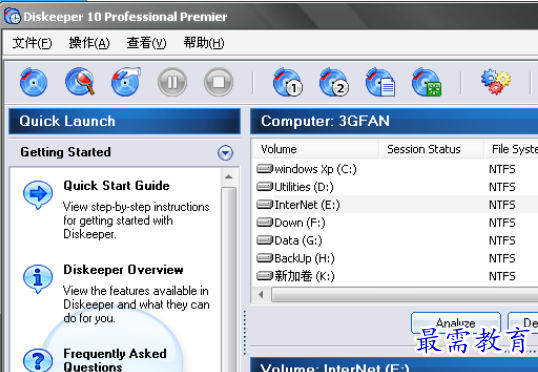Click the Quick Launch panel header
The image size is (538, 372).
pyautogui.click(x=125, y=121)
